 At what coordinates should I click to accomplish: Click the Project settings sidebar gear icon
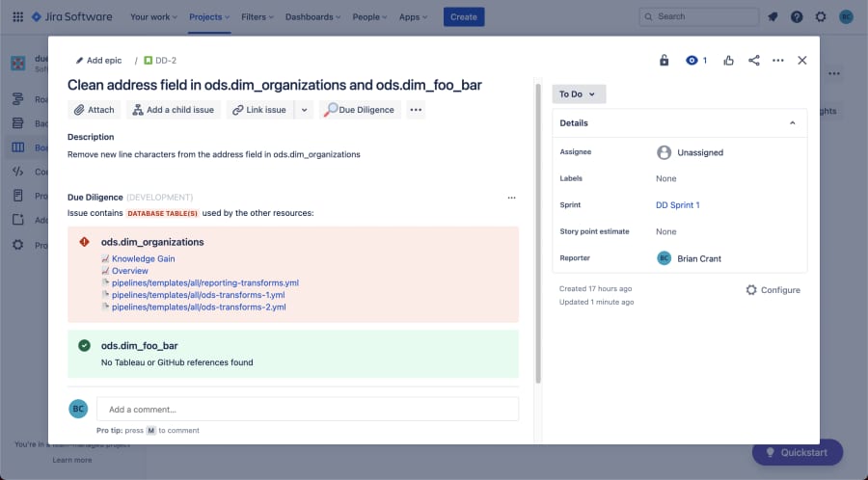[17, 245]
